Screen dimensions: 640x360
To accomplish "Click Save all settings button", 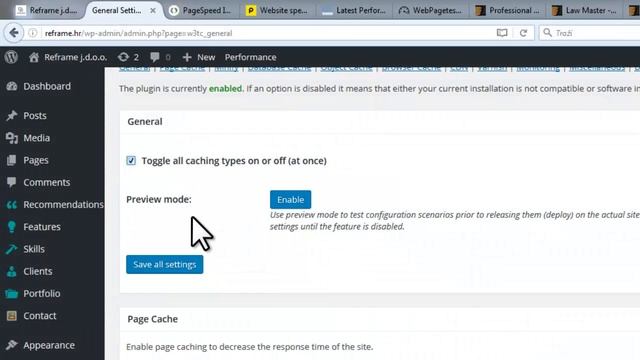I will (164, 264).
